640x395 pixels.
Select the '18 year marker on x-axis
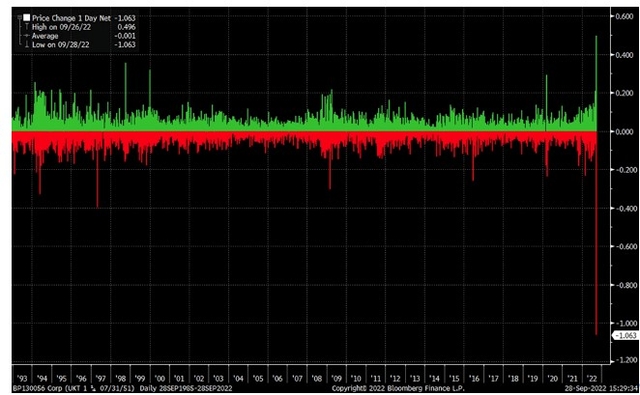513,378
